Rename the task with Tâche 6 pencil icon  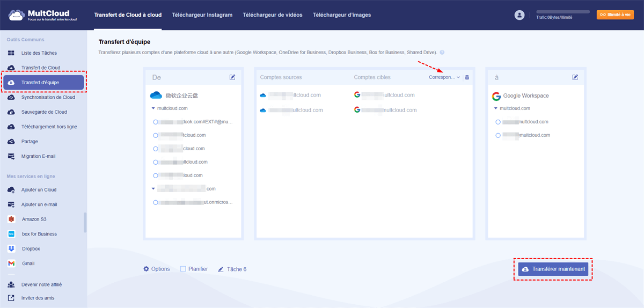(221, 269)
